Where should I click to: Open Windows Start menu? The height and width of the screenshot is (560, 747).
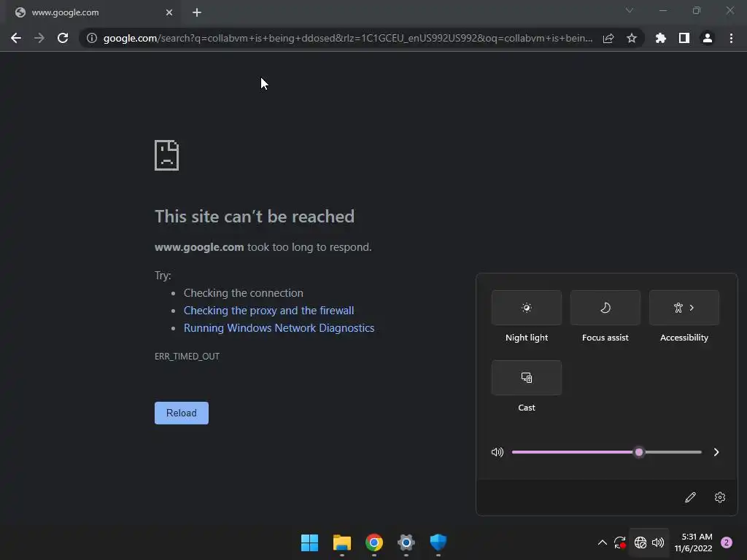(x=309, y=542)
